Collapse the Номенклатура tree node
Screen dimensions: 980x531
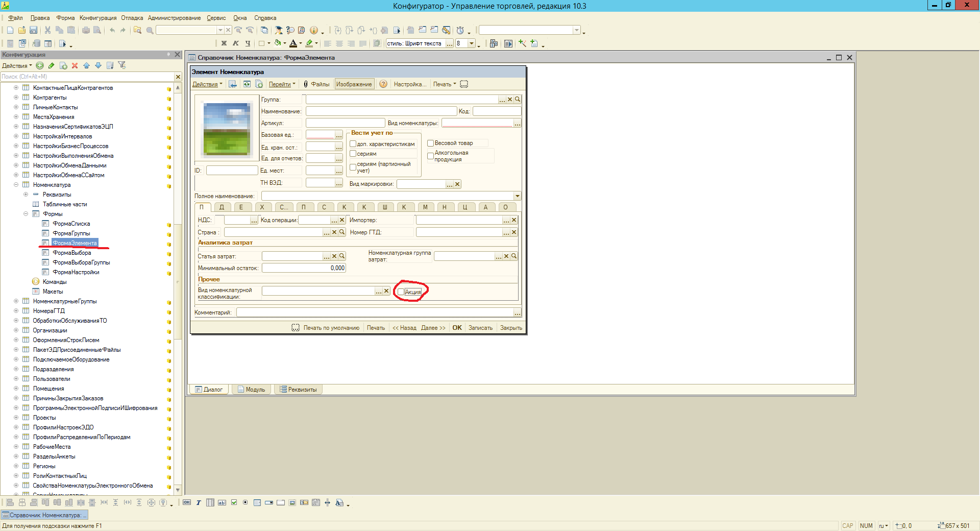16,185
